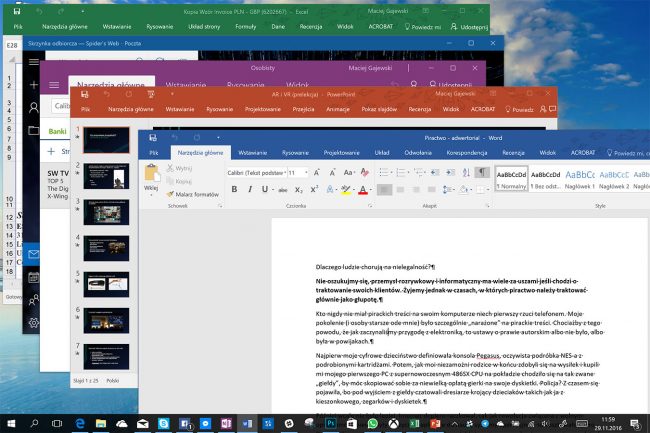Open Microsoft Edge from the taskbar
This screenshot has height=433, width=650.
(x=80, y=423)
